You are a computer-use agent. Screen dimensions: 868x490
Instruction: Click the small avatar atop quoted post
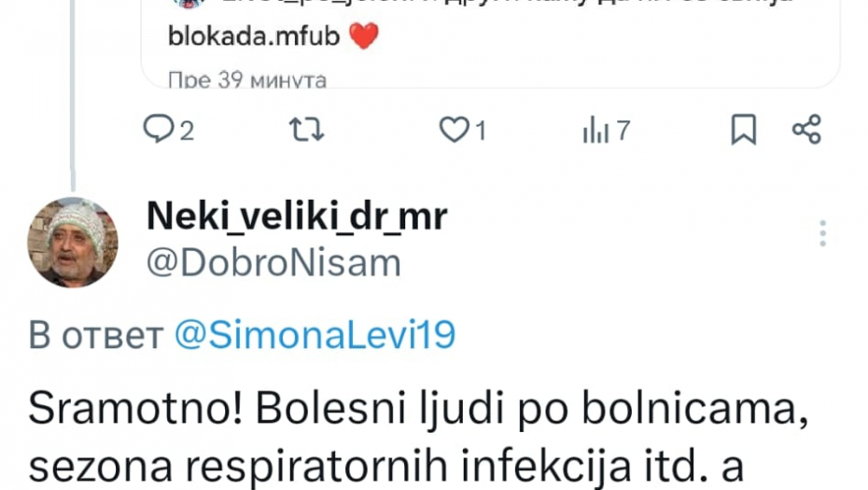[188, 3]
